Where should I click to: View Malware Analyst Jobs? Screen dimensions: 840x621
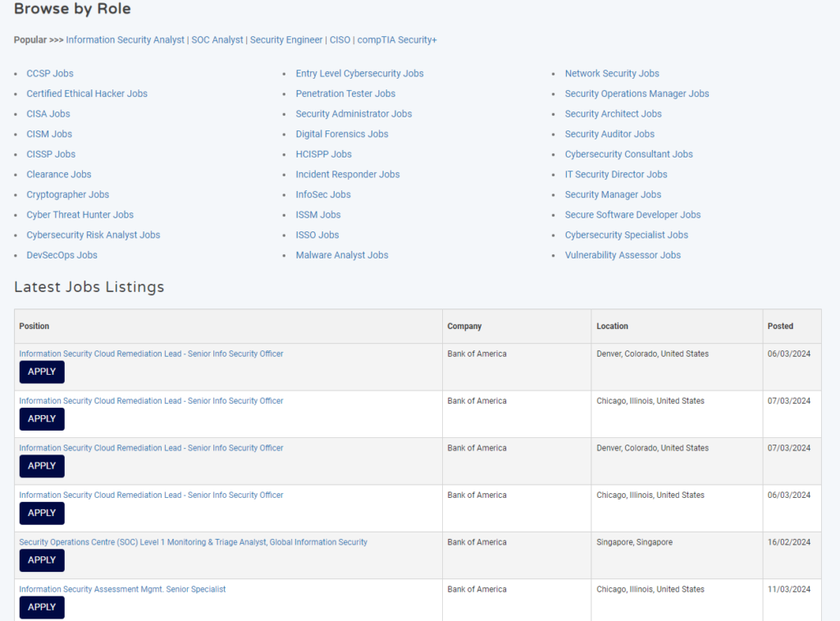click(x=342, y=255)
